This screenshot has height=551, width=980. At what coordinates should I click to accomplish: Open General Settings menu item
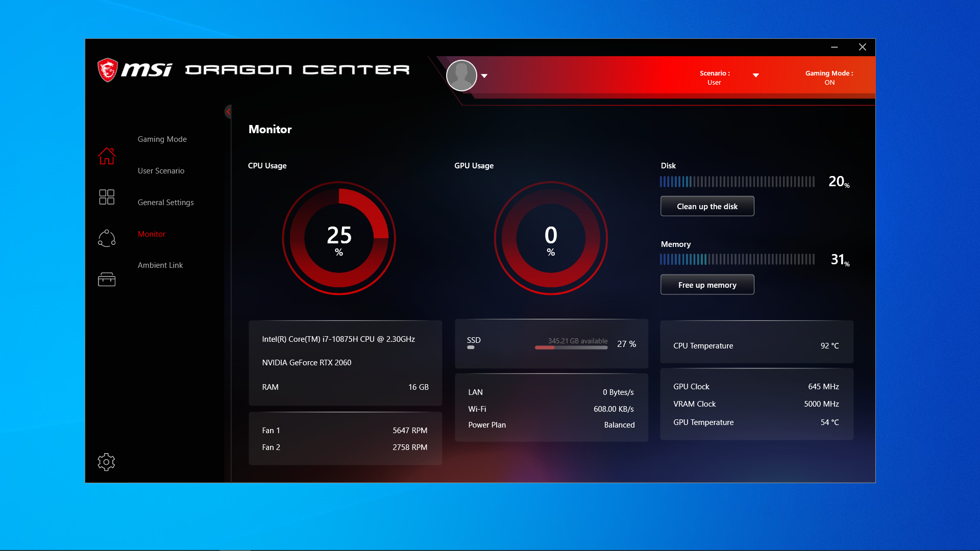coord(166,203)
